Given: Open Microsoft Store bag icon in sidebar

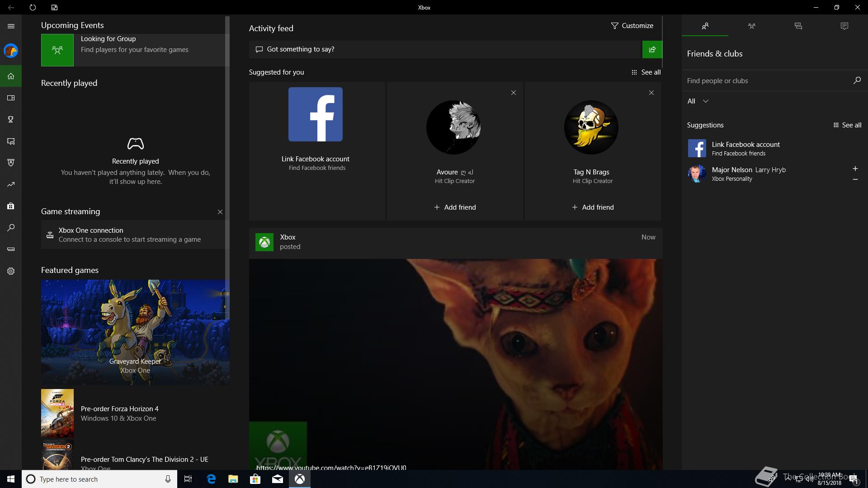Looking at the screenshot, I should click(x=11, y=206).
